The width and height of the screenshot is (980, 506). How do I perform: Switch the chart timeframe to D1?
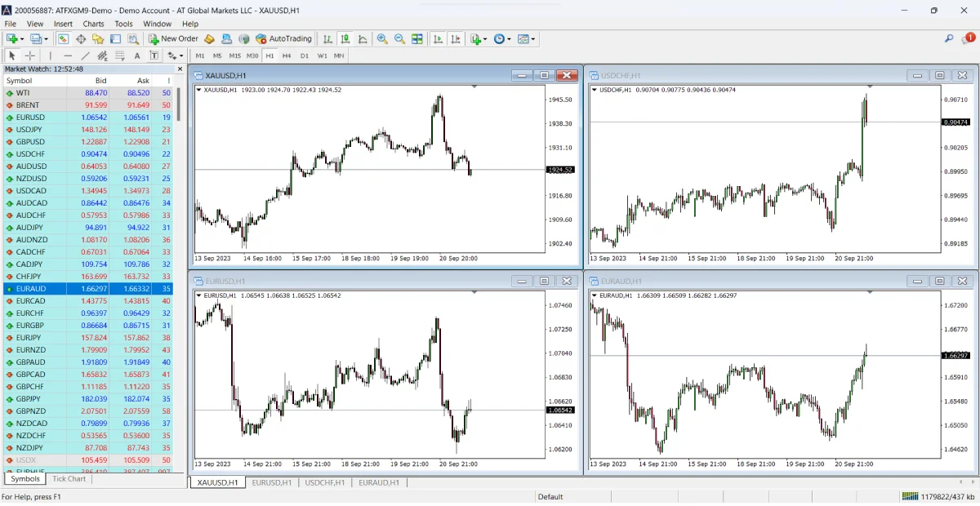305,55
